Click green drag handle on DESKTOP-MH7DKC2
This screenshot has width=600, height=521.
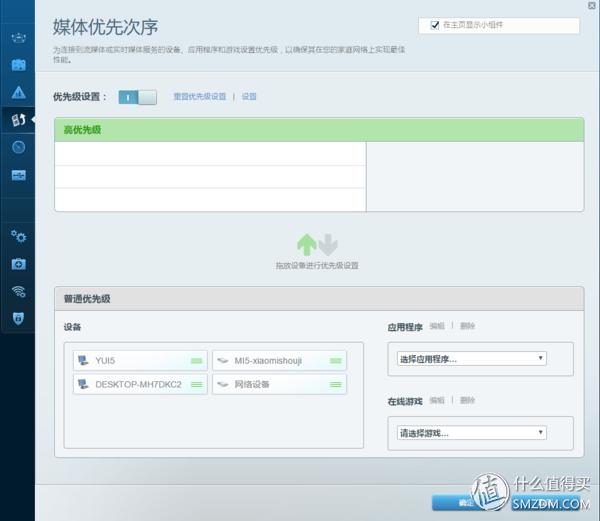point(196,384)
